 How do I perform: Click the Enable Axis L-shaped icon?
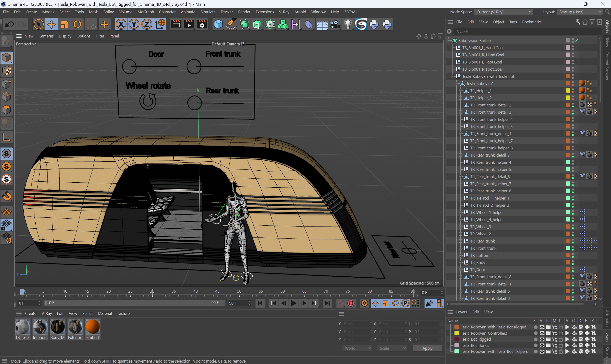pos(7,137)
